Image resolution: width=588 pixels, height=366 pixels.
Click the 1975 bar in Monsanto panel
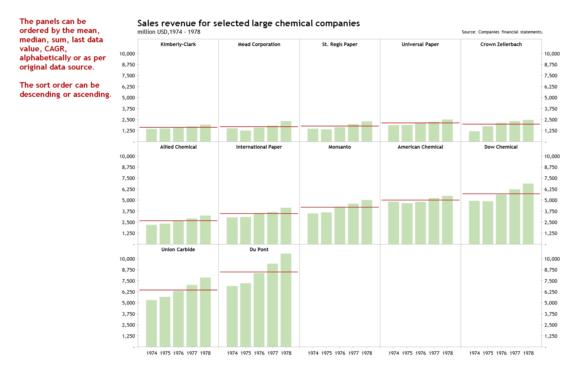[326, 228]
